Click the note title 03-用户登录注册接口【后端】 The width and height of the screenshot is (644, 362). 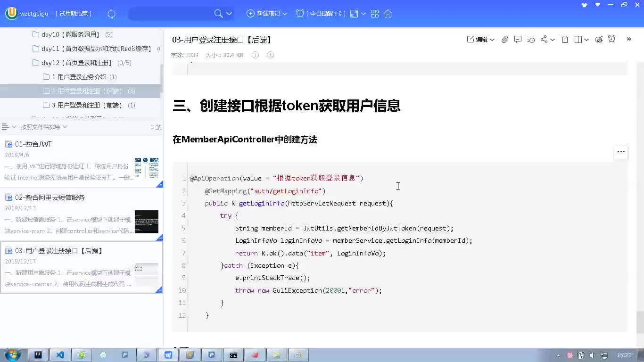click(222, 40)
